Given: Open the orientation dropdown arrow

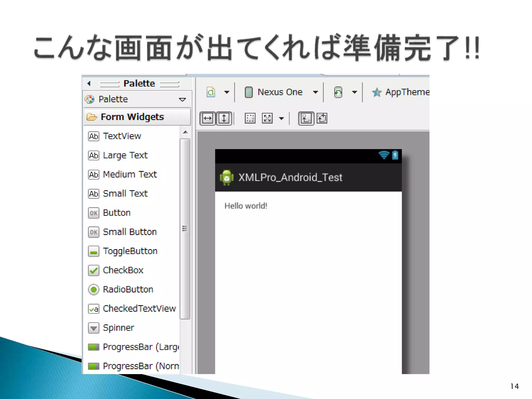Looking at the screenshot, I should (x=355, y=92).
